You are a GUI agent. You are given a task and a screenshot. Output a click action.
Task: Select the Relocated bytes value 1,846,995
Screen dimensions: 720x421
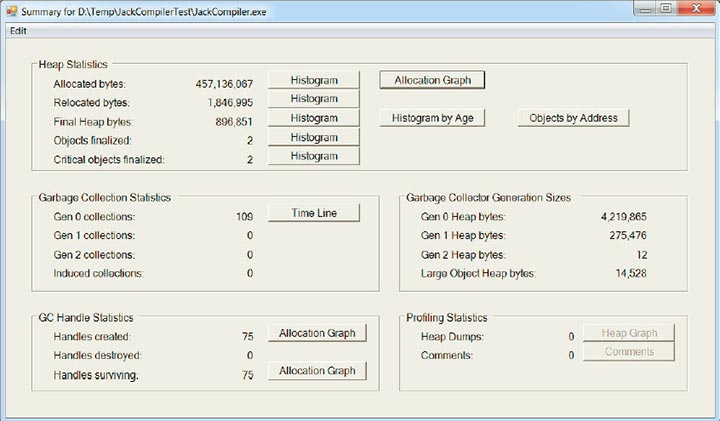(x=230, y=103)
